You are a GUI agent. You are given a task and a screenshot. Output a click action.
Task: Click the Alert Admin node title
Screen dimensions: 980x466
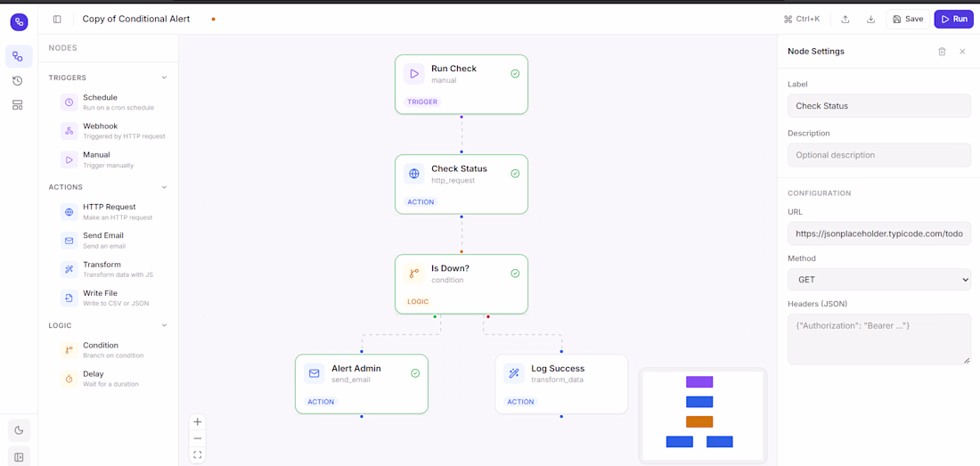tap(356, 369)
